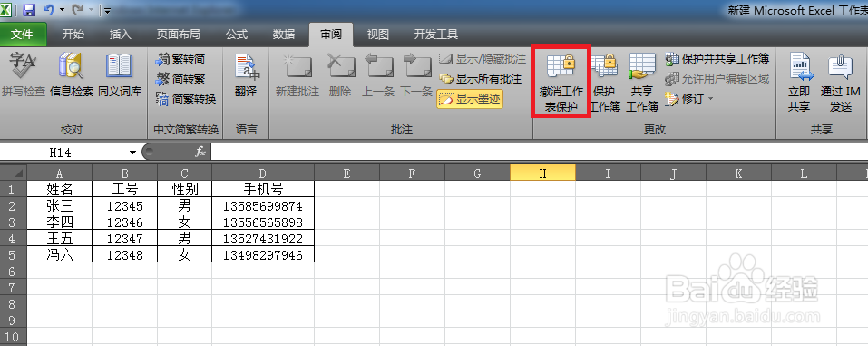The image size is (868, 346).
Task: Click 新建批注 new comment icon
Action: (297, 75)
